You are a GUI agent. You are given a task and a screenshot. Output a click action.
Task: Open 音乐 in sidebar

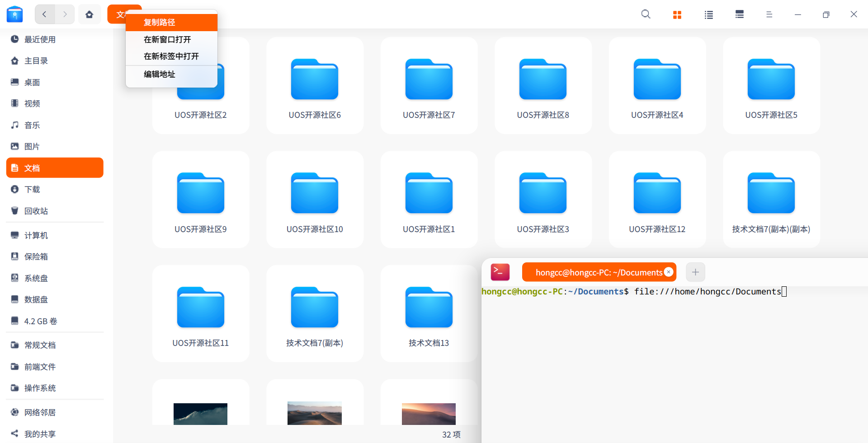(x=55, y=125)
